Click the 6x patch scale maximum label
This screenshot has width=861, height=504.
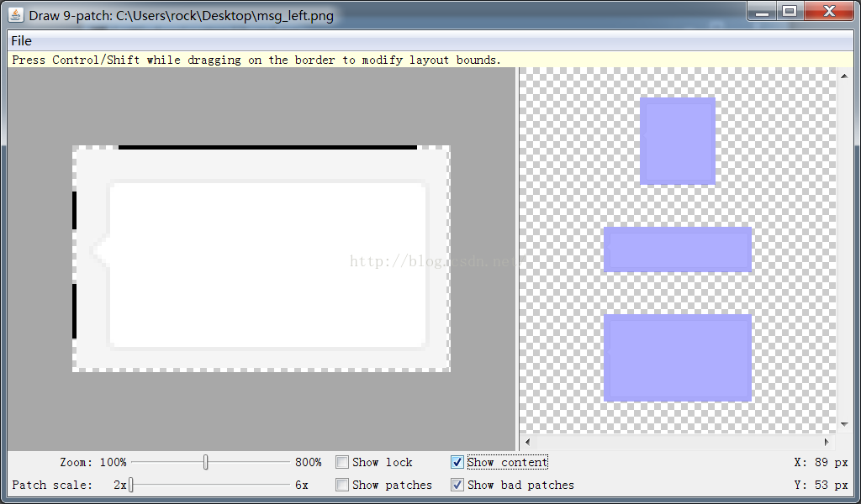302,485
